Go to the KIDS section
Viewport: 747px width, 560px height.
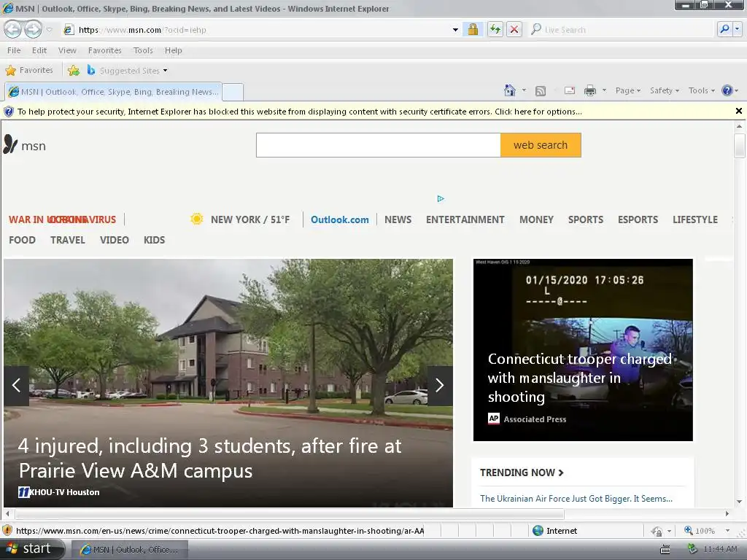(x=155, y=240)
